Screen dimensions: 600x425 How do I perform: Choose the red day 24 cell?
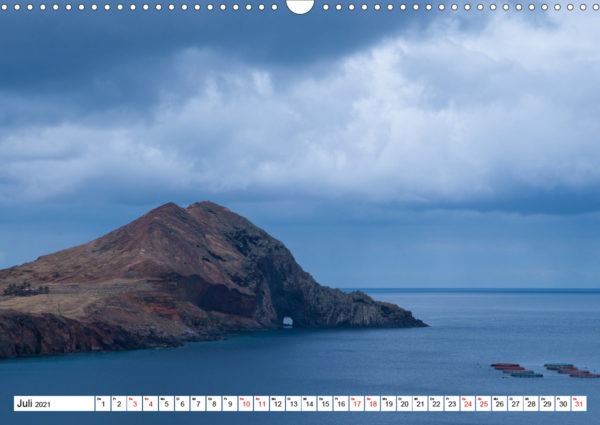pyautogui.click(x=468, y=404)
